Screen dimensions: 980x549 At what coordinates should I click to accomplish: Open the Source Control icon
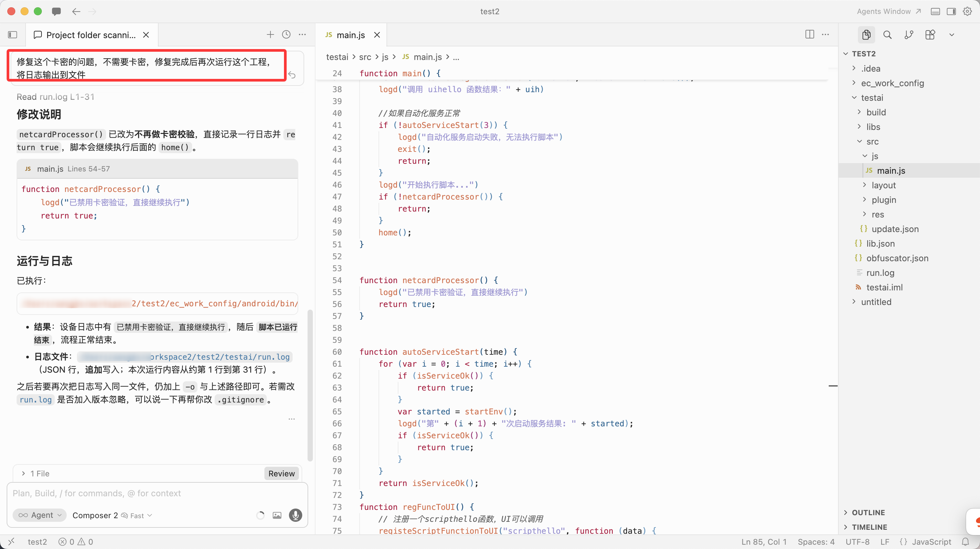(x=908, y=35)
